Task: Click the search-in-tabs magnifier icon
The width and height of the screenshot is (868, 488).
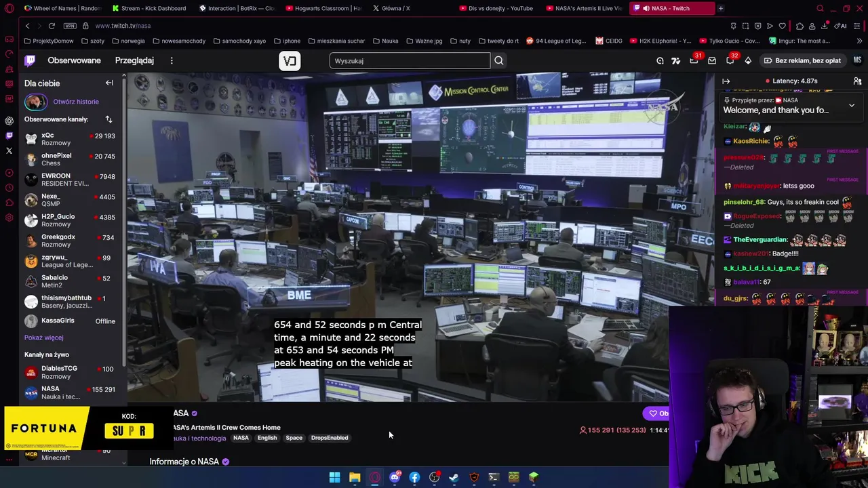Action: [820, 8]
